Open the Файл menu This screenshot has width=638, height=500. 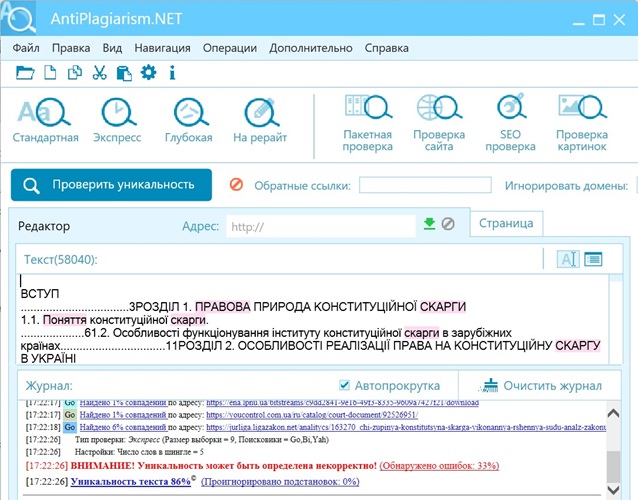pyautogui.click(x=26, y=48)
